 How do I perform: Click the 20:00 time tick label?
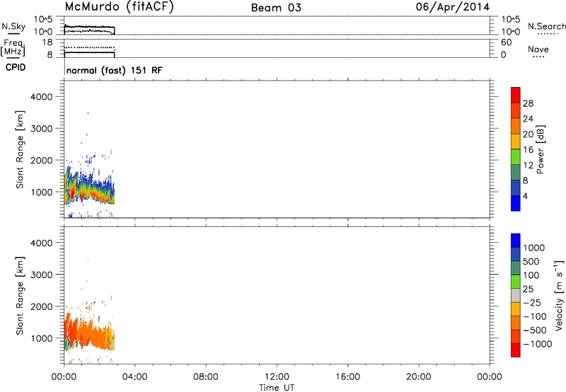click(x=418, y=377)
